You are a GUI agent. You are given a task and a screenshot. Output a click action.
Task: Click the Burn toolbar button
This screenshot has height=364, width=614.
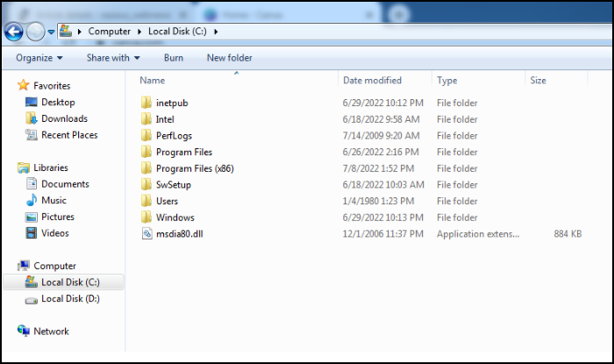tap(173, 58)
